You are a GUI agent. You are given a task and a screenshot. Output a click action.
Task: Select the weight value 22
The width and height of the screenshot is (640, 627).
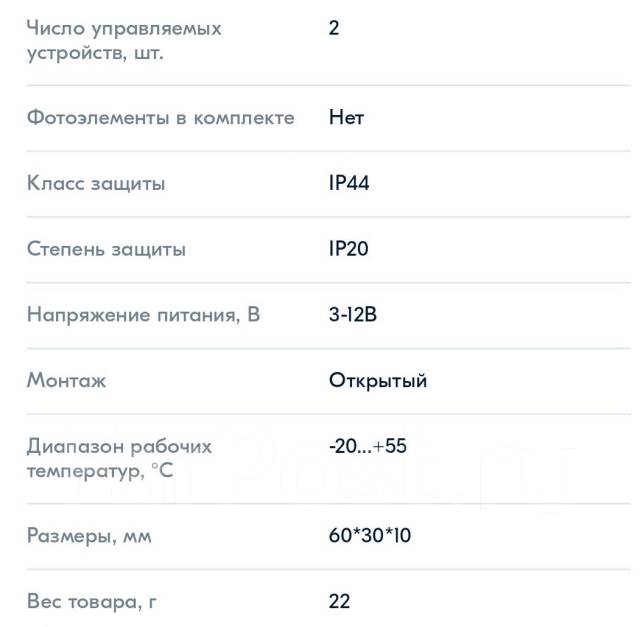pos(339,602)
